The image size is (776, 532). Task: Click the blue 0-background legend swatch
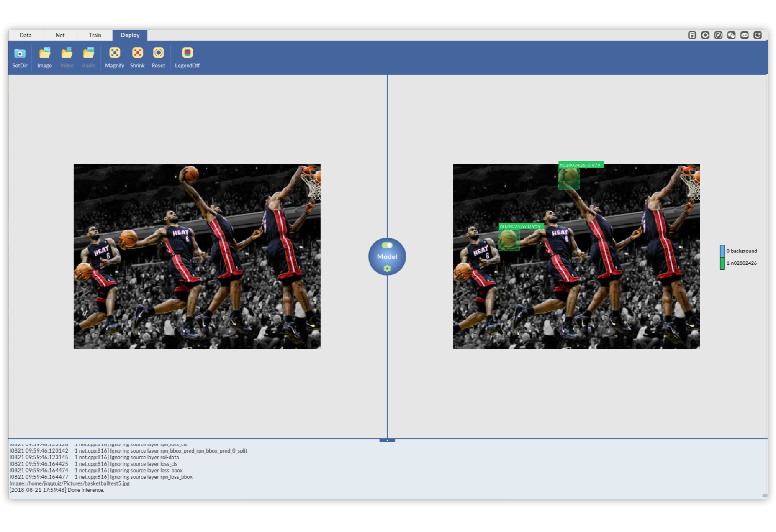click(x=722, y=251)
